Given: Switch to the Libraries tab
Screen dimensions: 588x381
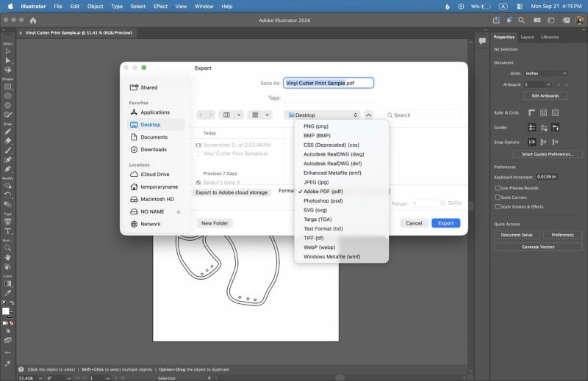Looking at the screenshot, I should [x=550, y=37].
